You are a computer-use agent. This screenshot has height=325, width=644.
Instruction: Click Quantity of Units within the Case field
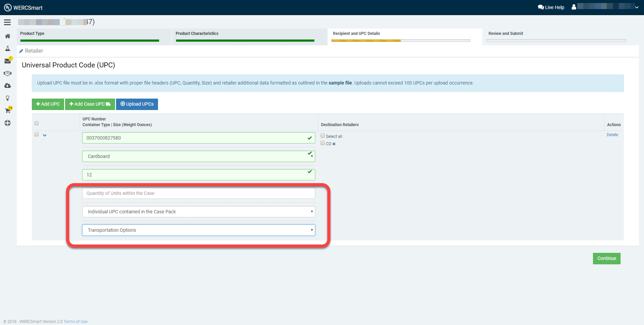(199, 193)
